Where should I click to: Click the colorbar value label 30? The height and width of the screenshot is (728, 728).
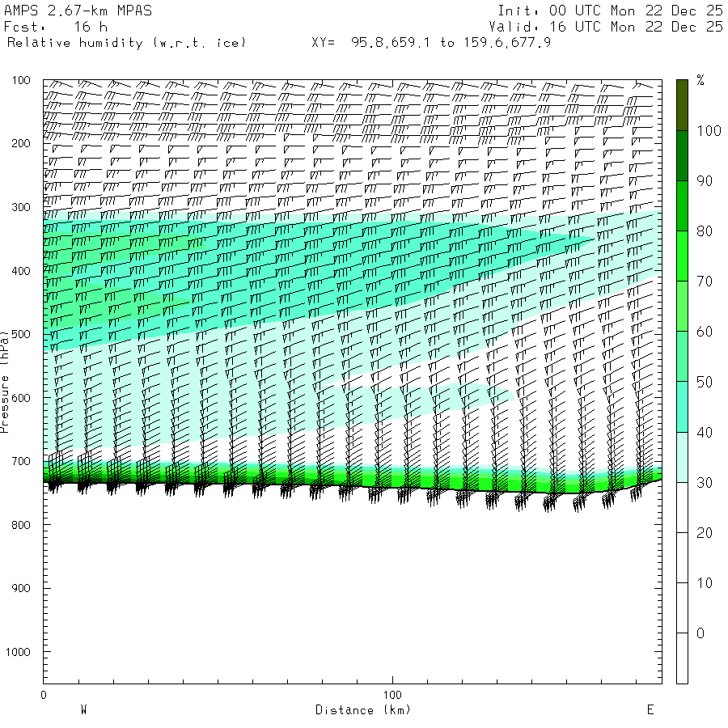pyautogui.click(x=705, y=482)
